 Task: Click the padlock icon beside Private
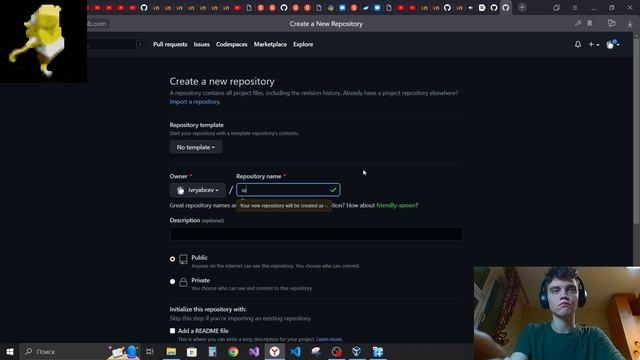183,282
